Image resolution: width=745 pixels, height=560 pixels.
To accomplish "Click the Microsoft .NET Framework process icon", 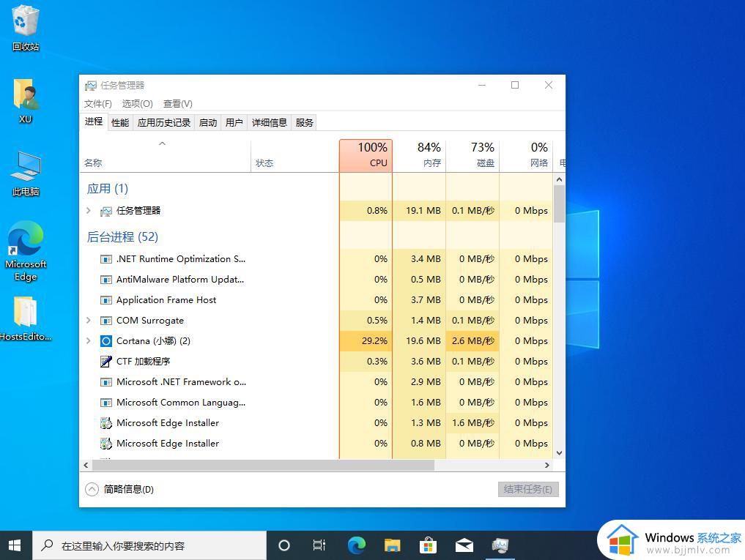I will [x=106, y=382].
